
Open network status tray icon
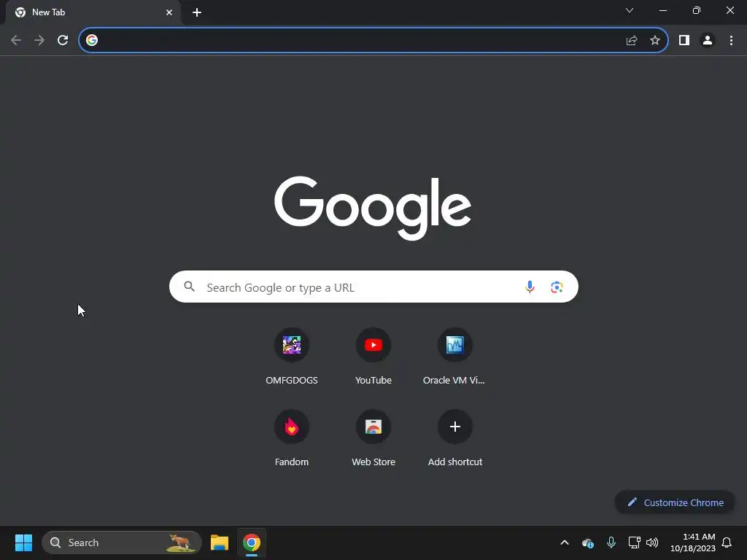[634, 542]
